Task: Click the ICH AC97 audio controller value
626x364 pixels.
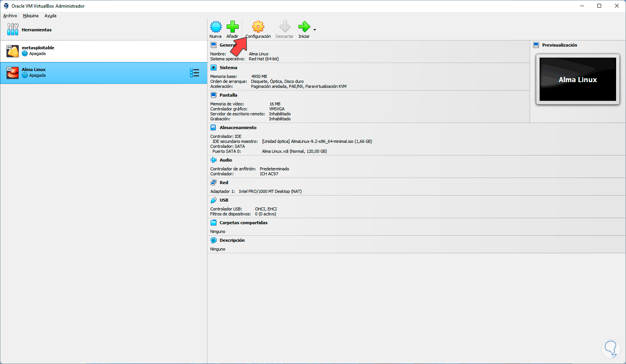Action: (269, 174)
